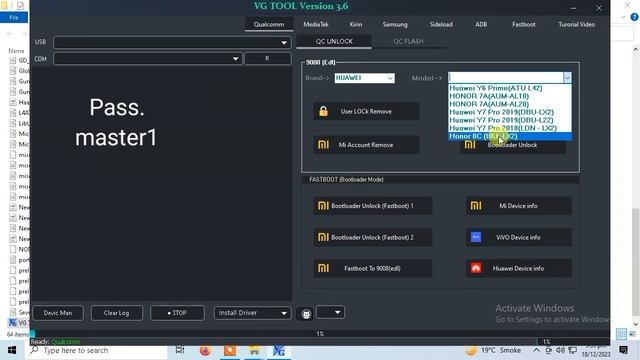Click the taskbar clock and date
640x360 pixels.
(596, 351)
